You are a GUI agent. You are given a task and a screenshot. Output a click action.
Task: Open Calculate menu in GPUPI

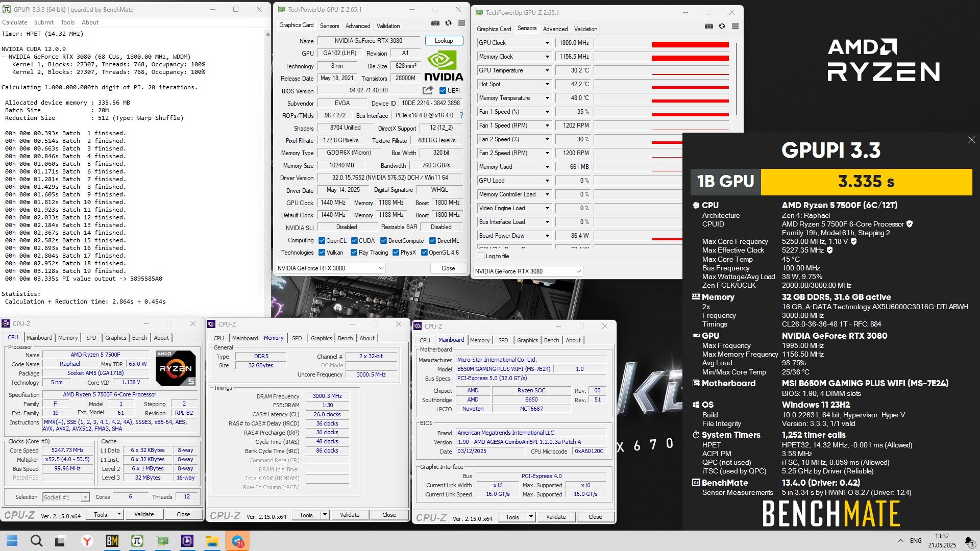[14, 22]
